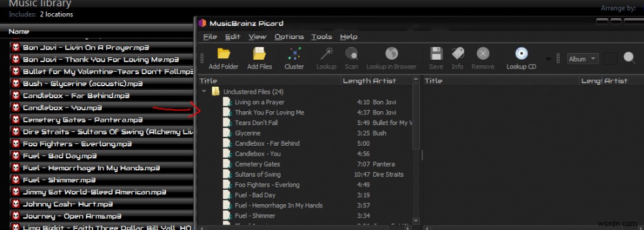
Task: Click file icon beside Living on a Prayer
Action: coord(227,102)
